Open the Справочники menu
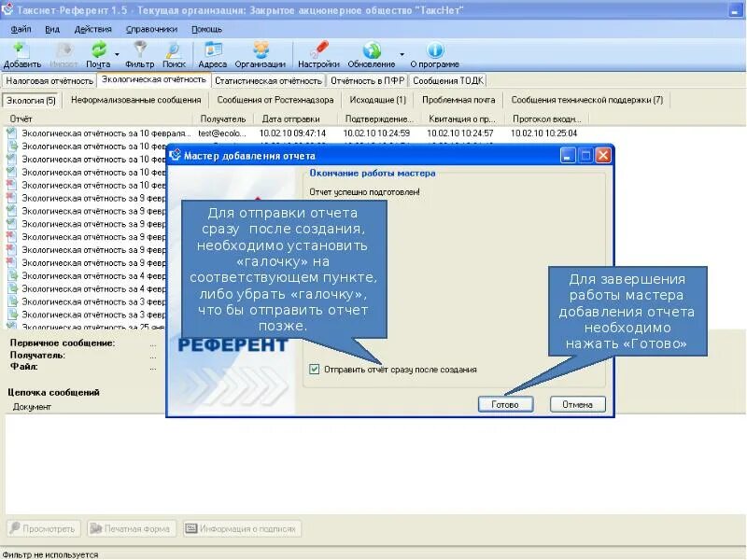The width and height of the screenshot is (747, 560). (x=151, y=29)
